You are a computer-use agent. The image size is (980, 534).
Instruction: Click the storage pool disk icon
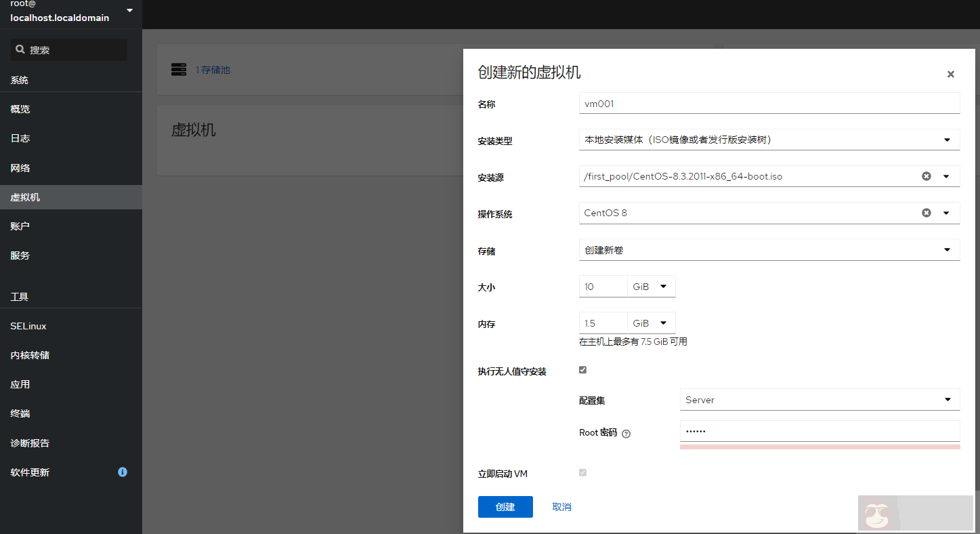[179, 70]
